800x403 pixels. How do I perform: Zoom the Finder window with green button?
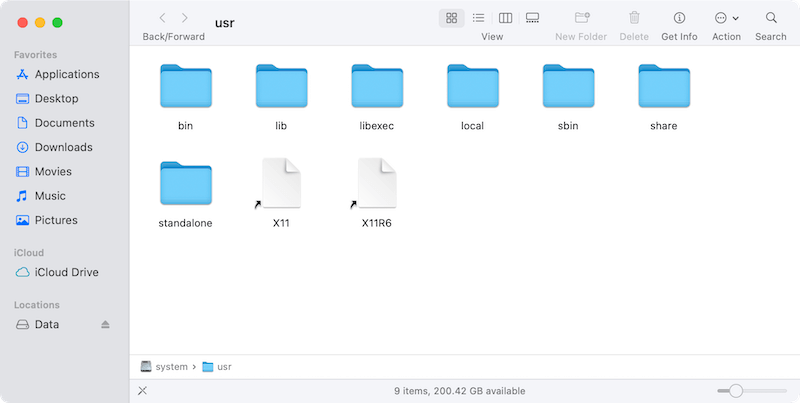pyautogui.click(x=58, y=22)
